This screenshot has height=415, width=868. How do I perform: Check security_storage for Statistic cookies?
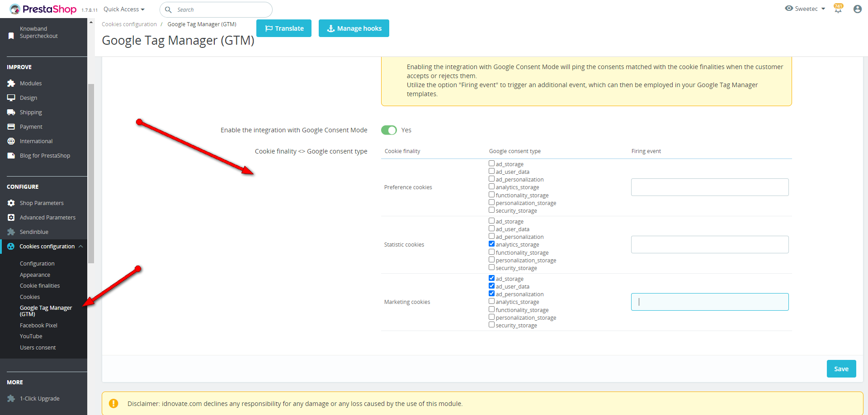click(x=491, y=267)
